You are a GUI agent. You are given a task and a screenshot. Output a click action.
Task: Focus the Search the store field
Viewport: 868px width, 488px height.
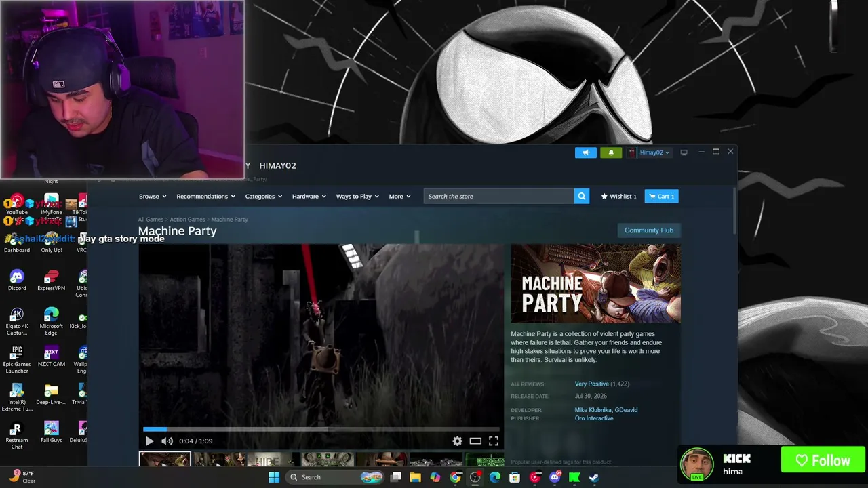(x=498, y=197)
